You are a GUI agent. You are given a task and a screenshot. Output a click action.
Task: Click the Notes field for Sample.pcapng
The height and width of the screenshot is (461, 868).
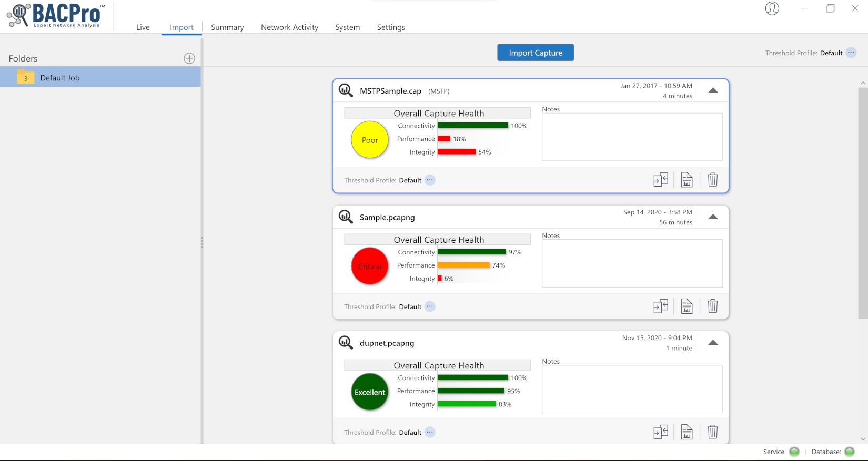(x=632, y=263)
